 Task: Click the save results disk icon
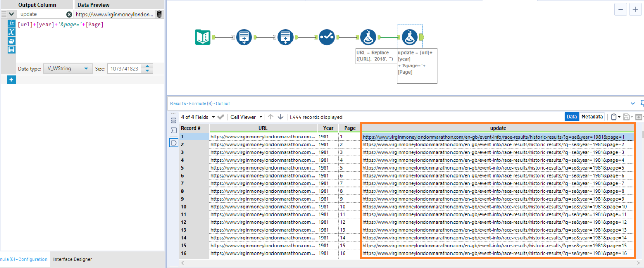coord(626,117)
